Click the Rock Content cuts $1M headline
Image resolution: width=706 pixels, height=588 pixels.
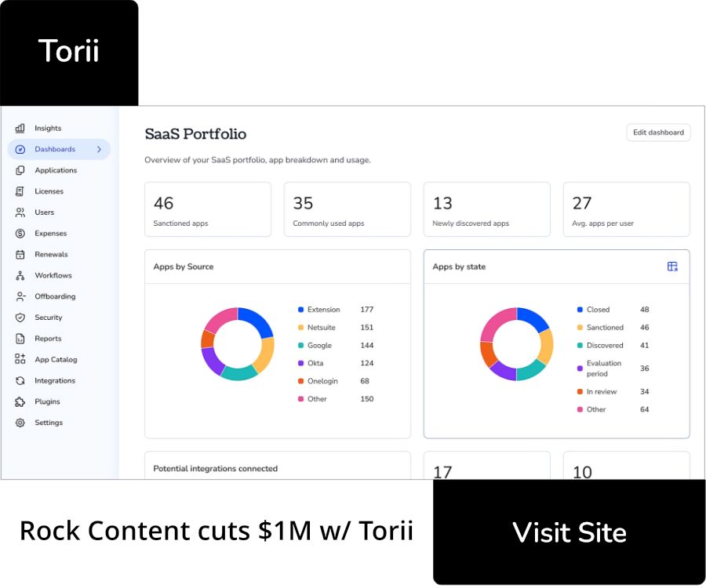[217, 531]
